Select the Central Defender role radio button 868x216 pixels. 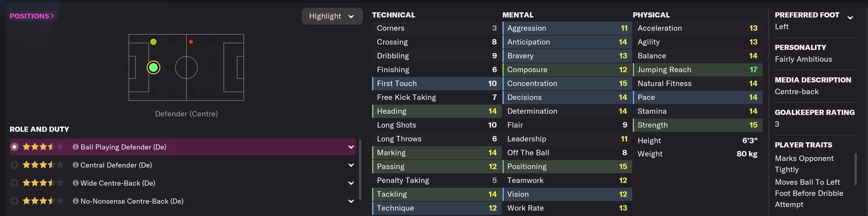coord(14,165)
